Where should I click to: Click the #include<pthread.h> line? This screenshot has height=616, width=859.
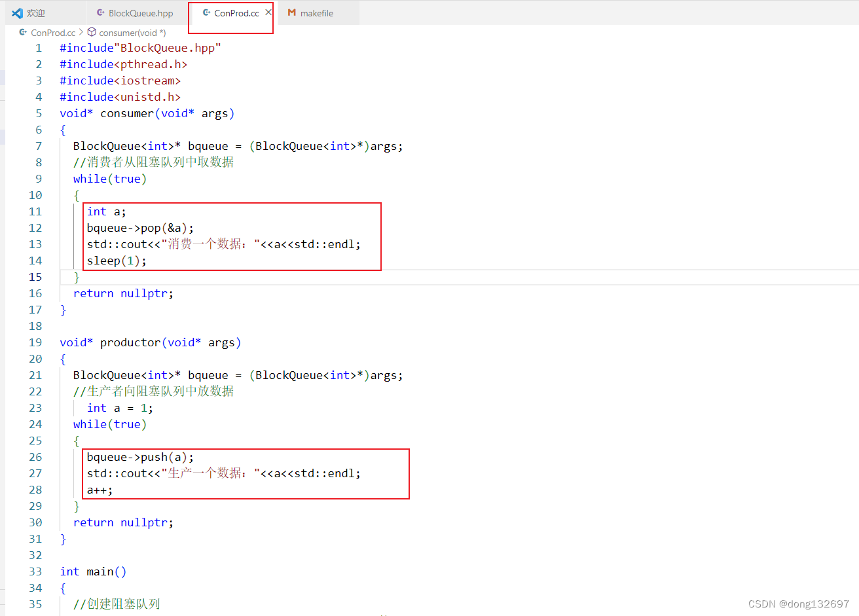(x=124, y=64)
